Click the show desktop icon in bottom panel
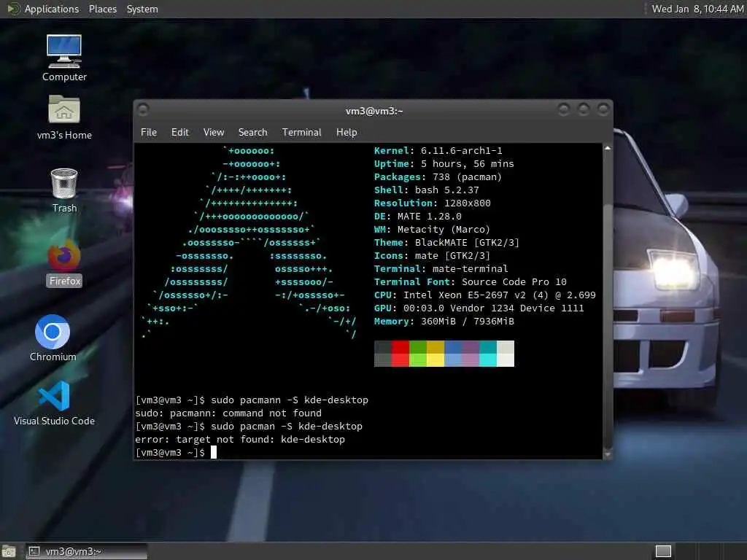The image size is (747, 560). (x=9, y=551)
